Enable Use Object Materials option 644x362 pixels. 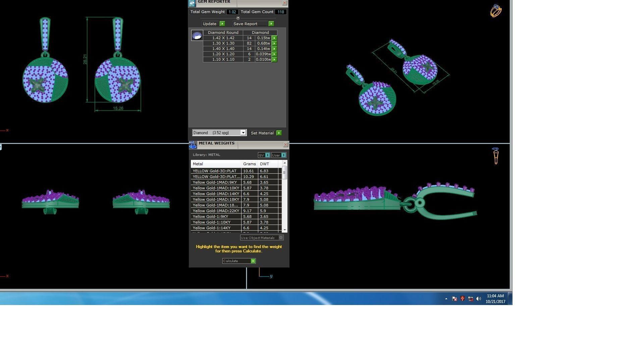281,238
